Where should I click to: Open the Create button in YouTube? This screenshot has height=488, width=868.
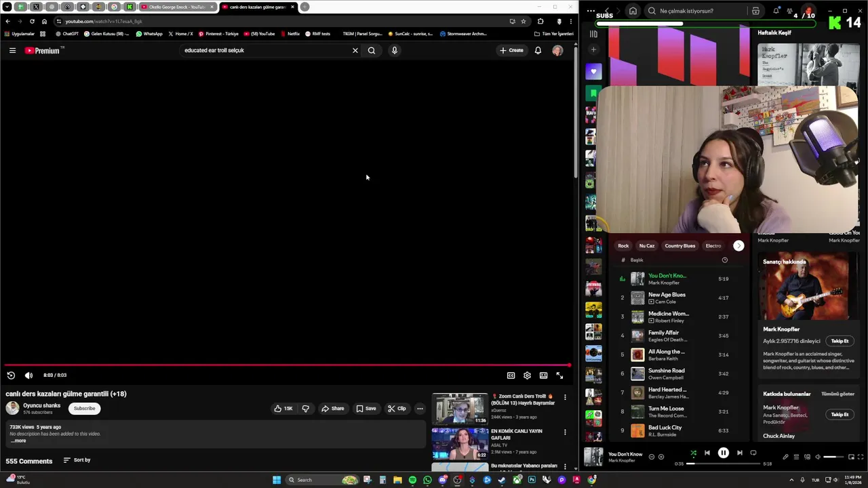click(x=511, y=50)
